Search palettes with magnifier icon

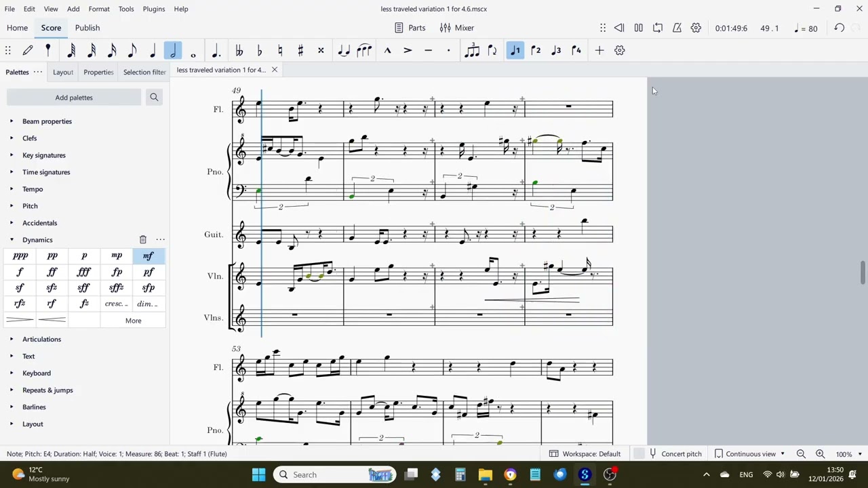154,98
